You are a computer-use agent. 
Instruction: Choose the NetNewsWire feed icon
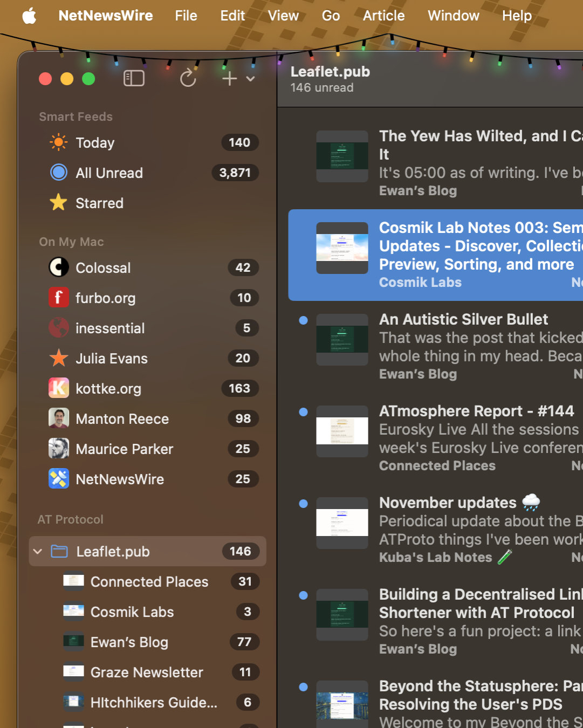pyautogui.click(x=58, y=479)
